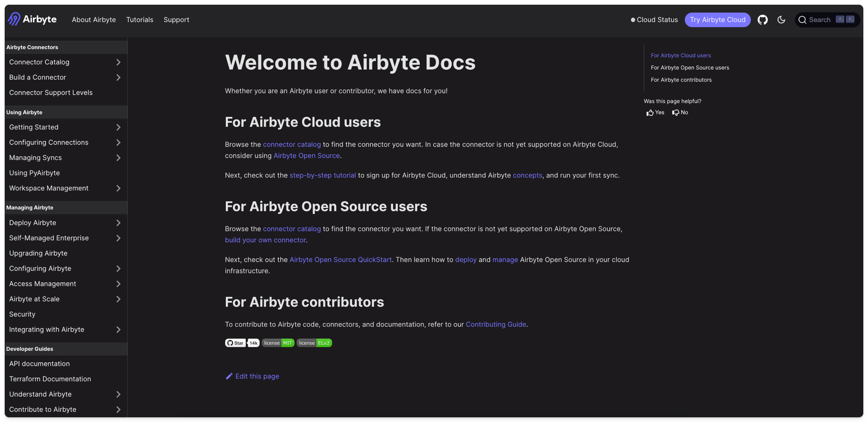Expand Integrating with Airbyte chevron

point(118,330)
